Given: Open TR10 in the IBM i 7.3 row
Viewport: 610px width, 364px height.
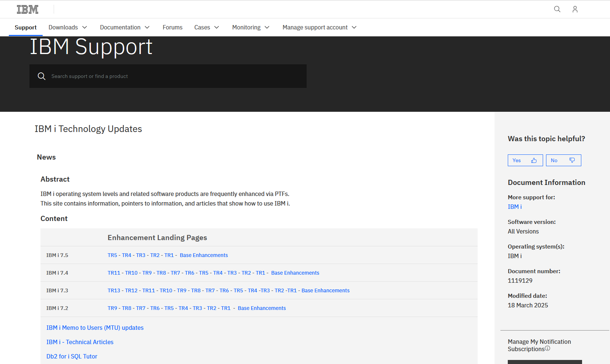Looking at the screenshot, I should (166, 290).
